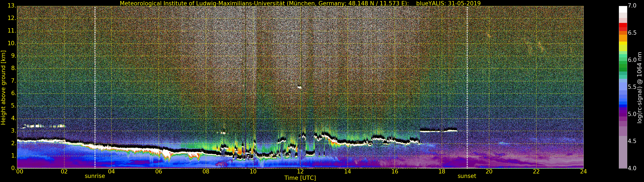The image size is (644, 182).
Task: Click the 'sunset' label below the plot
Action: [467, 176]
